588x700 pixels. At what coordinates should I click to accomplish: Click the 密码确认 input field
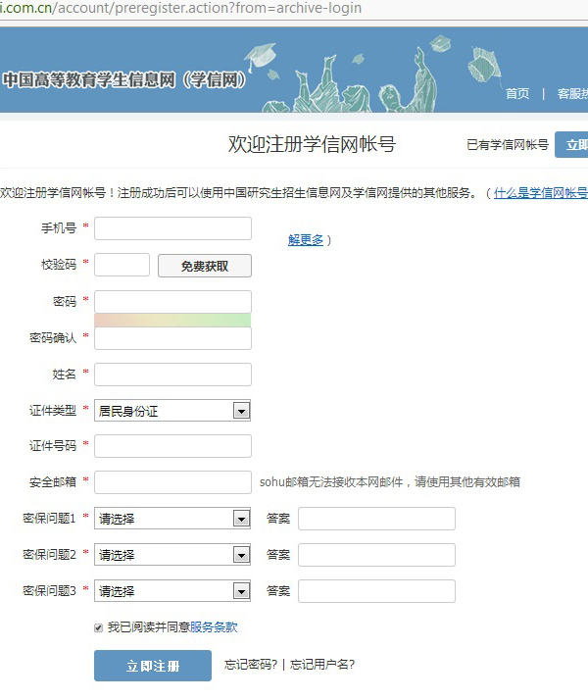pyautogui.click(x=172, y=338)
